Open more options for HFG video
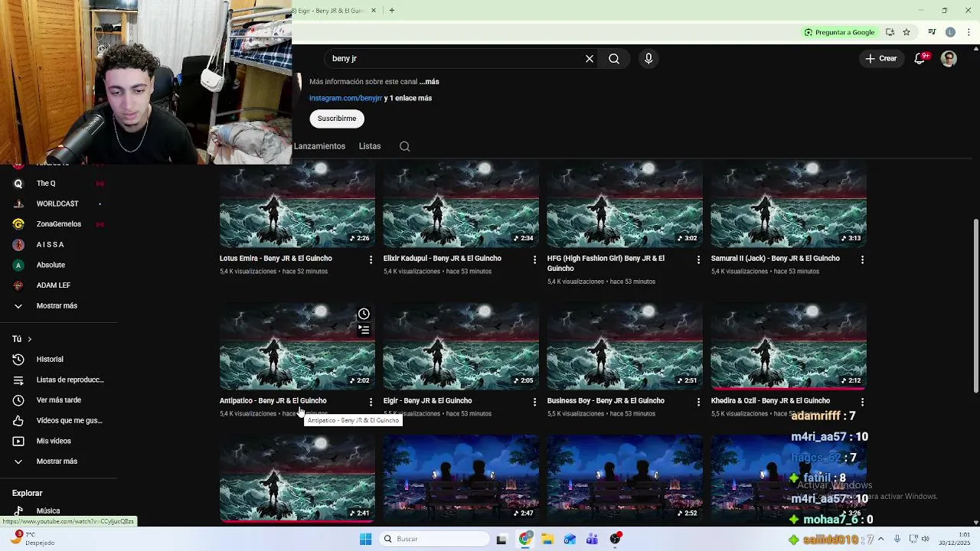 [698, 260]
